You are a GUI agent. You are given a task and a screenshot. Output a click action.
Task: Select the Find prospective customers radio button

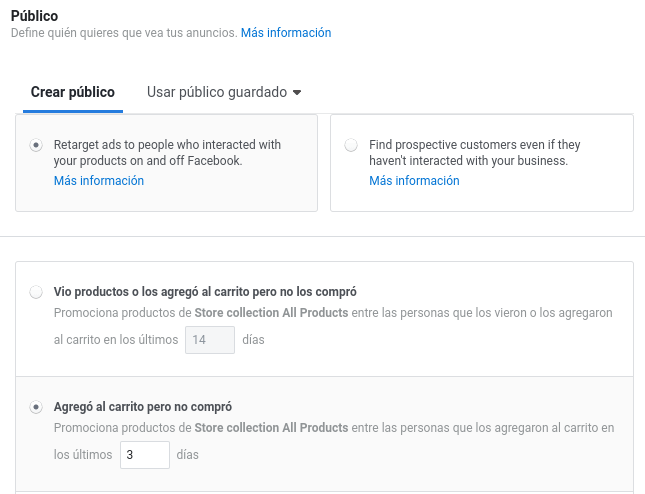(351, 145)
